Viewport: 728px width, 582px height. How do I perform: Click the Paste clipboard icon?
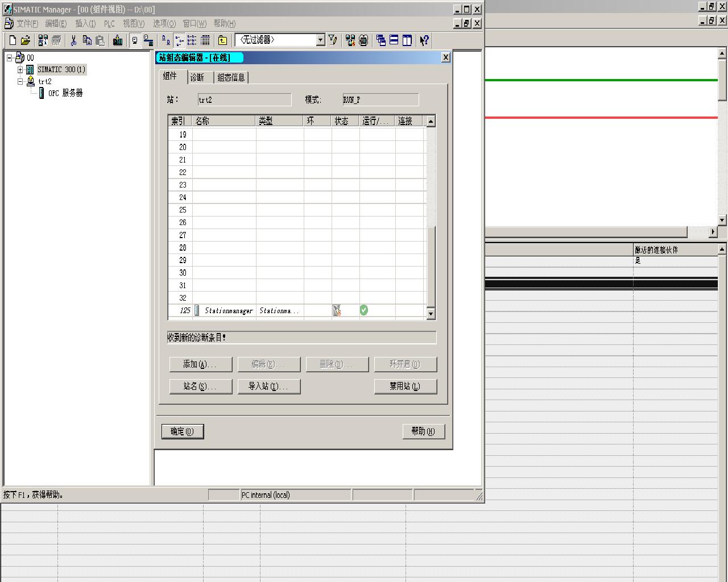(x=100, y=40)
